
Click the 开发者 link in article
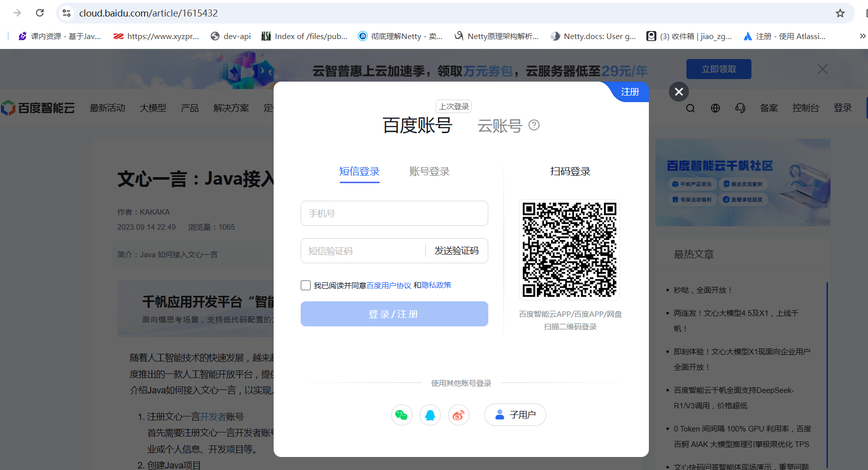[213, 417]
